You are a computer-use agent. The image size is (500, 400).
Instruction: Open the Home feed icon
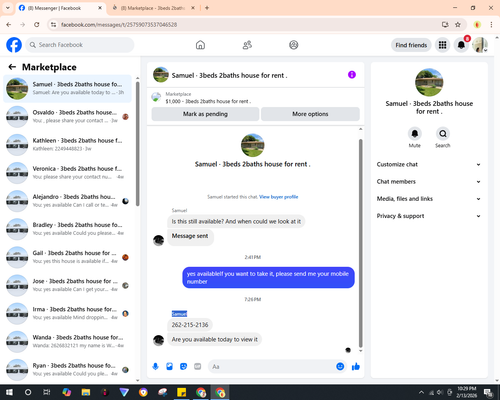[200, 45]
